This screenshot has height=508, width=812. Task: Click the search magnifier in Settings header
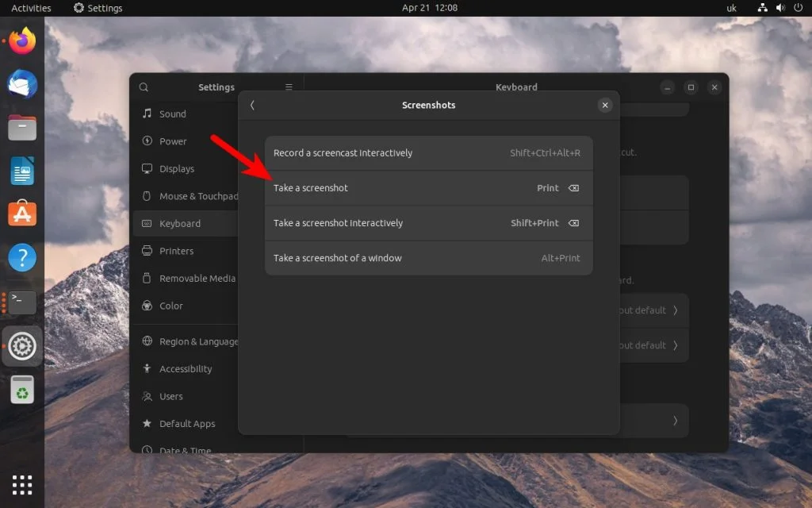tap(144, 87)
